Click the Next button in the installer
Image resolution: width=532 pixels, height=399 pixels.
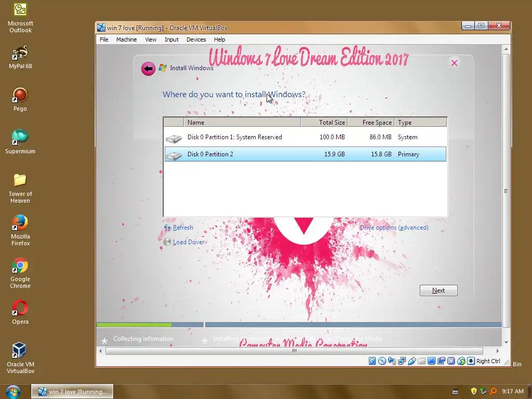click(x=438, y=290)
